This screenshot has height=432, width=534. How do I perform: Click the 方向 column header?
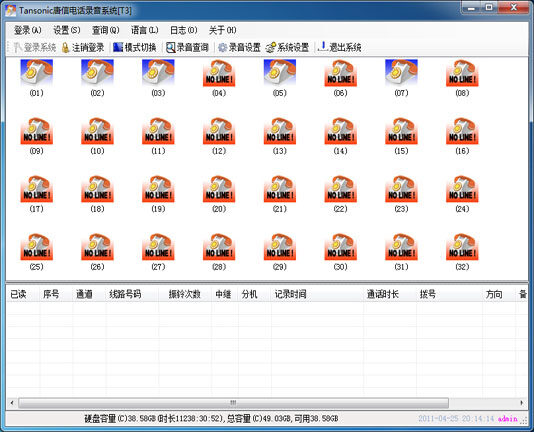coord(499,294)
